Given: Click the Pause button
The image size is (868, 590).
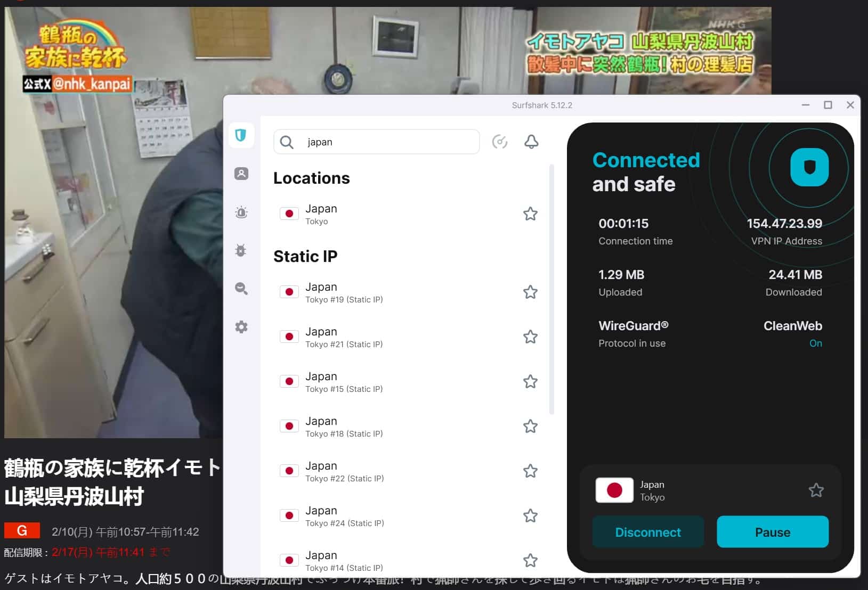Looking at the screenshot, I should tap(772, 532).
